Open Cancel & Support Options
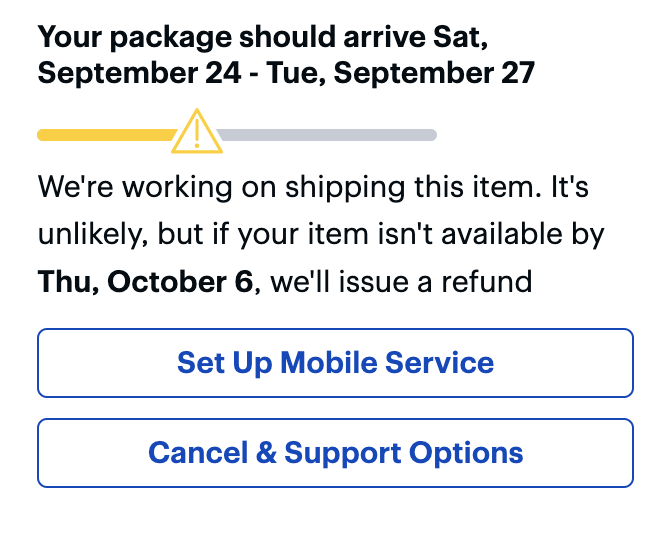The width and height of the screenshot is (656, 536). 335,453
